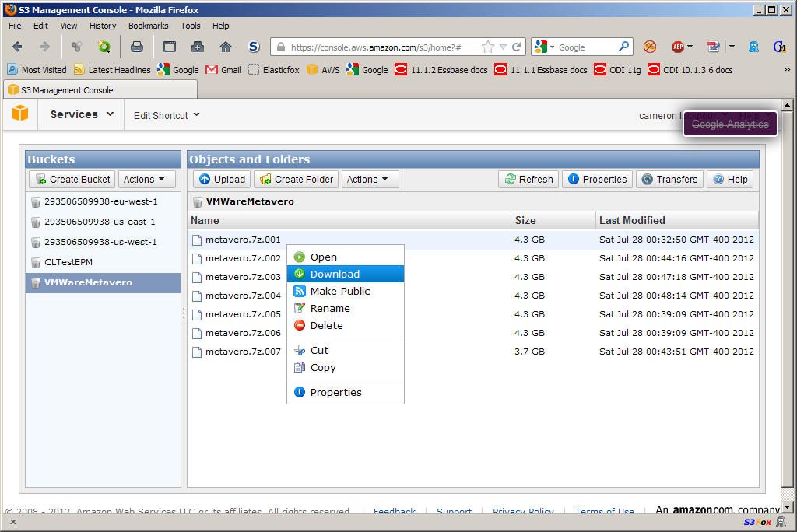Select the 293506509938-eu-west-1 bucket
The image size is (797, 532).
pyautogui.click(x=104, y=201)
